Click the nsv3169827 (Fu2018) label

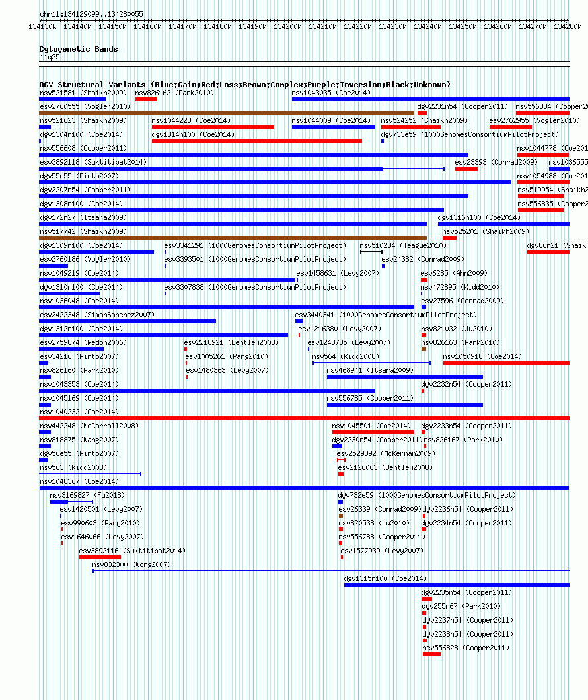click(87, 495)
